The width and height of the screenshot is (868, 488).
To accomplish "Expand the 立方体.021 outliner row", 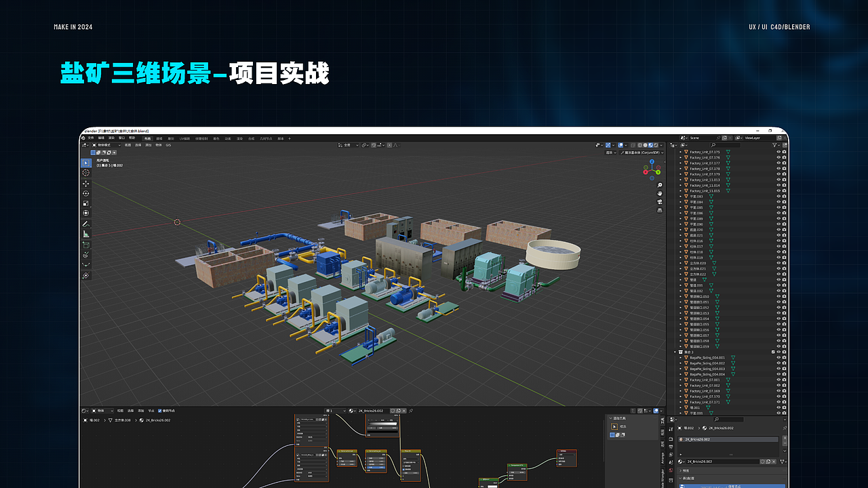I will tap(680, 268).
